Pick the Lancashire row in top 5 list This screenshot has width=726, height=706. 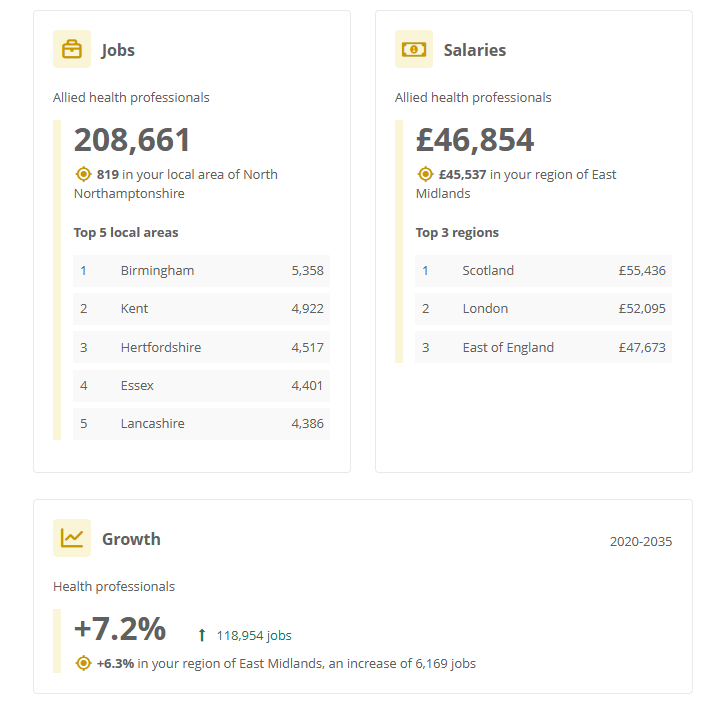[201, 423]
